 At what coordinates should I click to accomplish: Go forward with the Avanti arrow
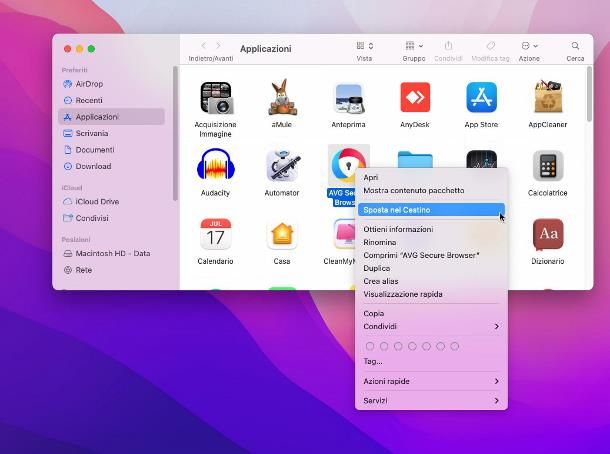click(218, 46)
